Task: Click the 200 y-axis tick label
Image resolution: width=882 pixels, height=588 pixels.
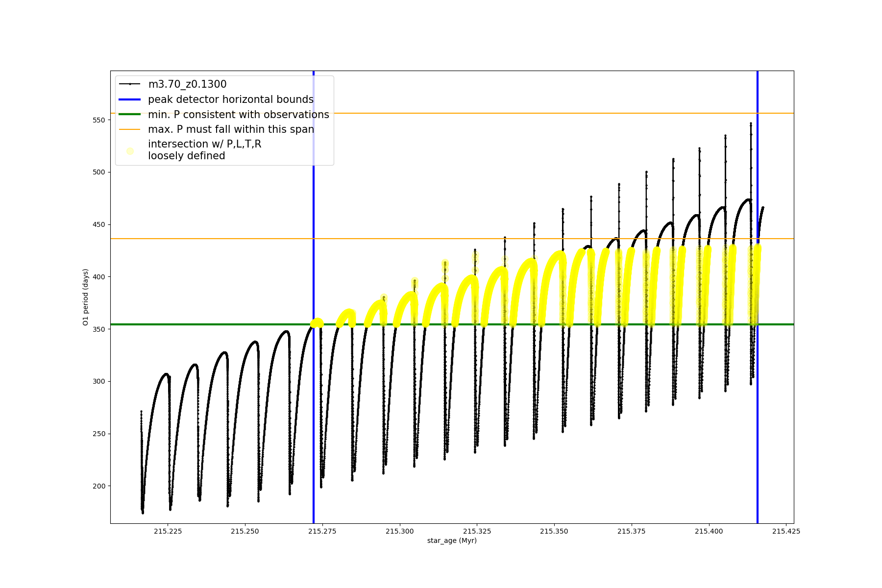Action: [99, 486]
